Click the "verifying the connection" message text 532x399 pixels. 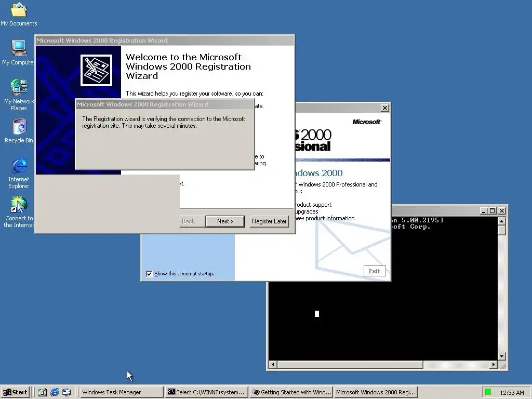point(163,122)
